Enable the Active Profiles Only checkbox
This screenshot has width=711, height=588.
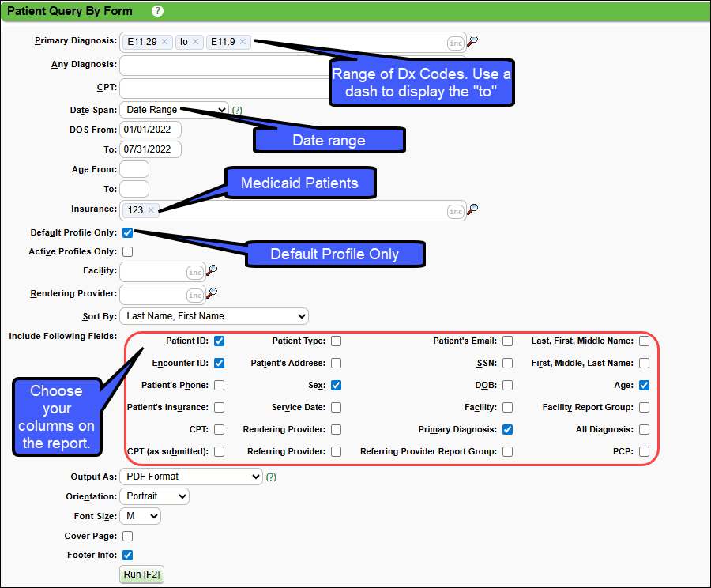[127, 251]
